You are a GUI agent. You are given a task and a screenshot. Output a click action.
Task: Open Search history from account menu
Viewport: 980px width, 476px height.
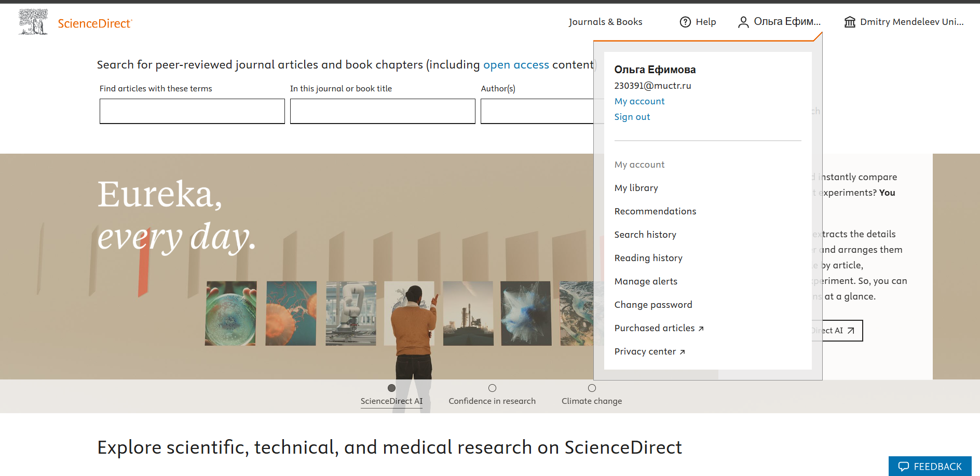coord(645,235)
